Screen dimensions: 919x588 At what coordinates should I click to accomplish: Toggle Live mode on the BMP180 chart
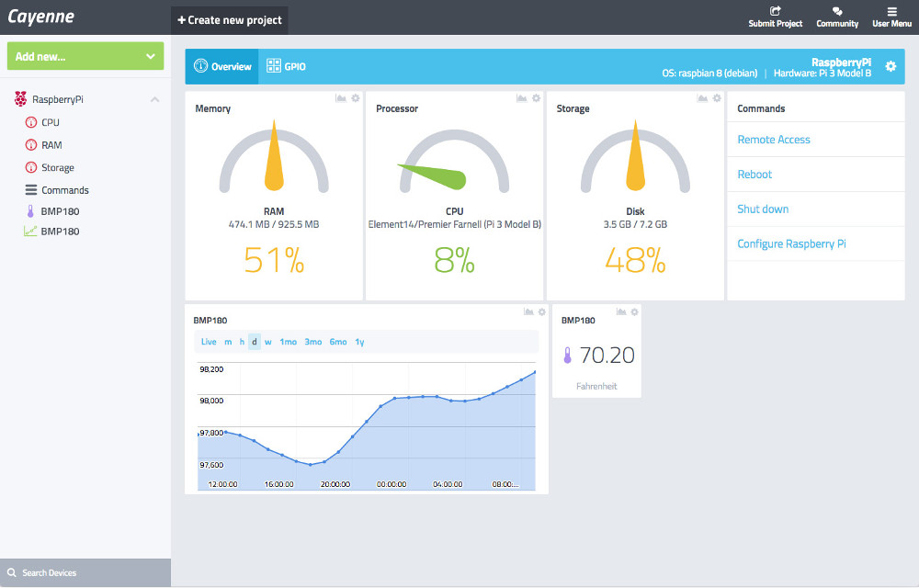(209, 341)
